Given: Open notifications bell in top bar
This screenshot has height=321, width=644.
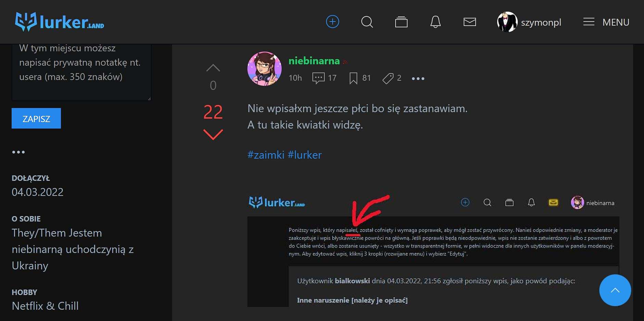Looking at the screenshot, I should point(435,22).
